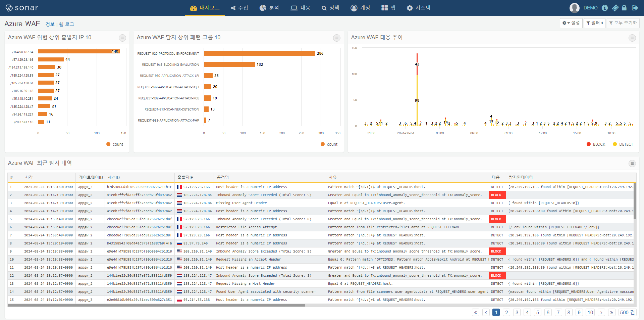Screen dimensions: 644x320
Task: Click the table vertical scrollbar
Action: [x=635, y=201]
